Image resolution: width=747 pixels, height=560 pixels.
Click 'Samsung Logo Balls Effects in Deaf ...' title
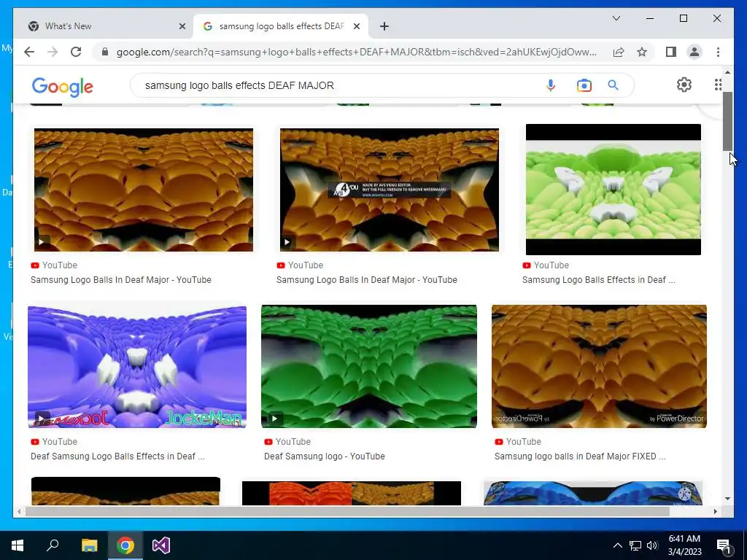pos(598,280)
